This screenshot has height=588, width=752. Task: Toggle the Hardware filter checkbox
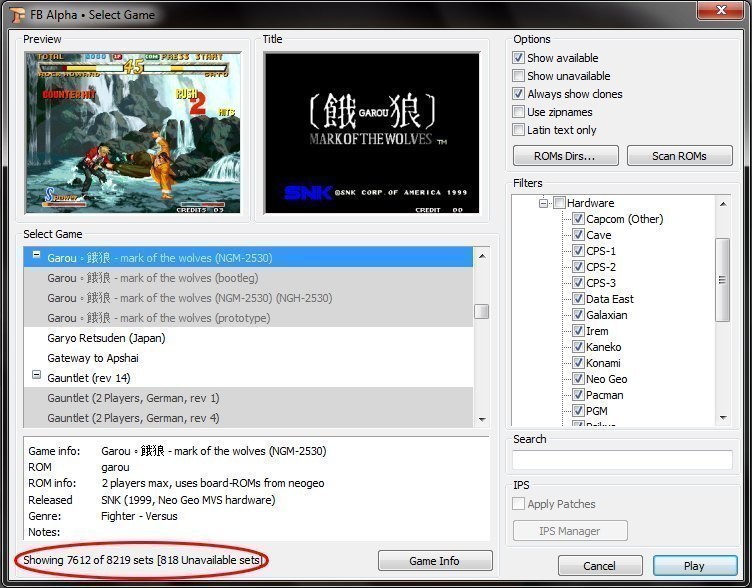(x=559, y=203)
